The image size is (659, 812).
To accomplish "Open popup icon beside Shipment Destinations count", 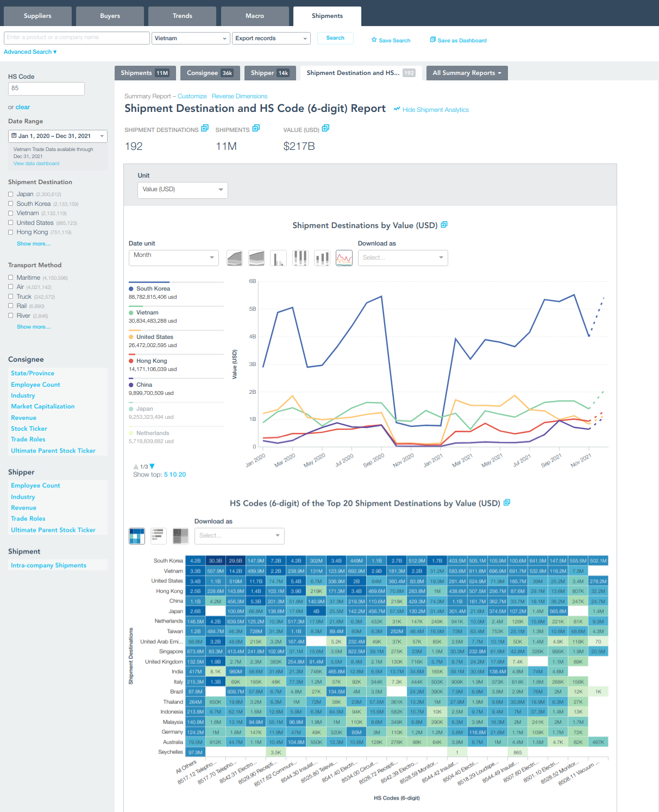I will 205,128.
